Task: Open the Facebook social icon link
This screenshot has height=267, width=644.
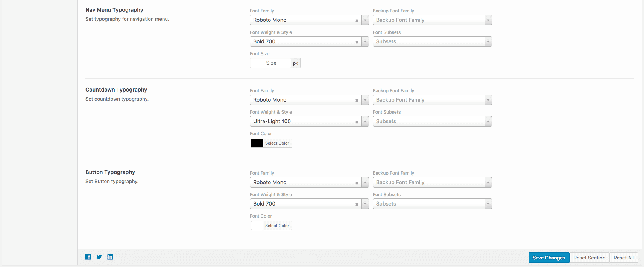Action: pos(88,257)
